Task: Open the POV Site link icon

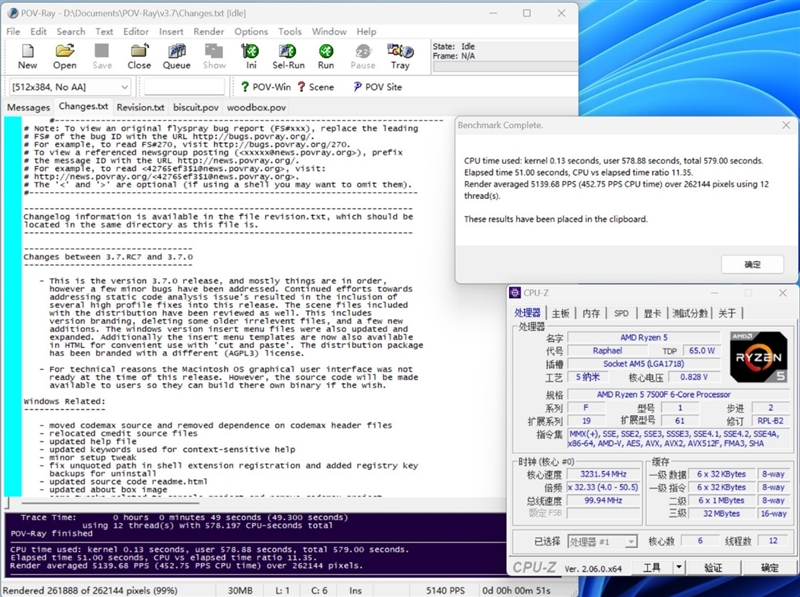Action: click(x=357, y=87)
